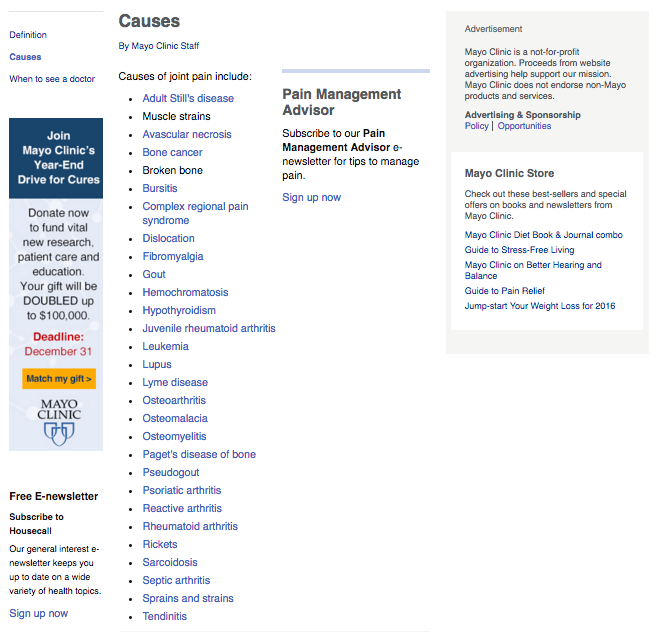
Task: Open the Pseudogout link
Action: (171, 472)
